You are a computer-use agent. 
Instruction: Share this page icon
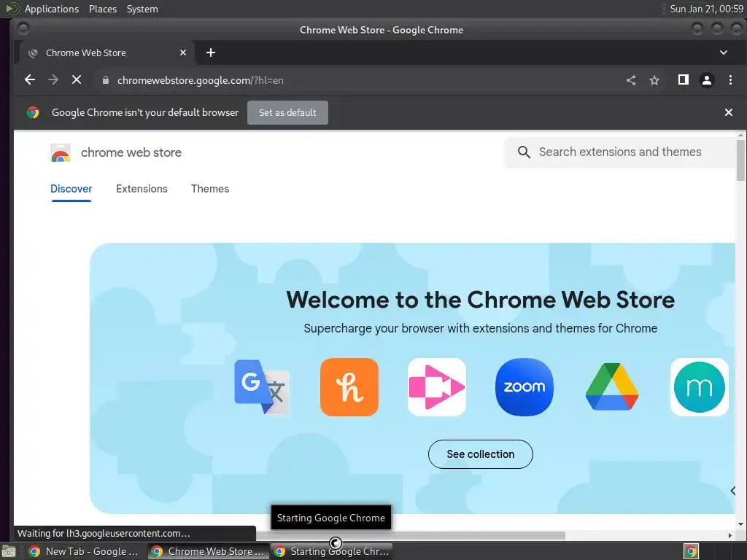click(x=631, y=80)
